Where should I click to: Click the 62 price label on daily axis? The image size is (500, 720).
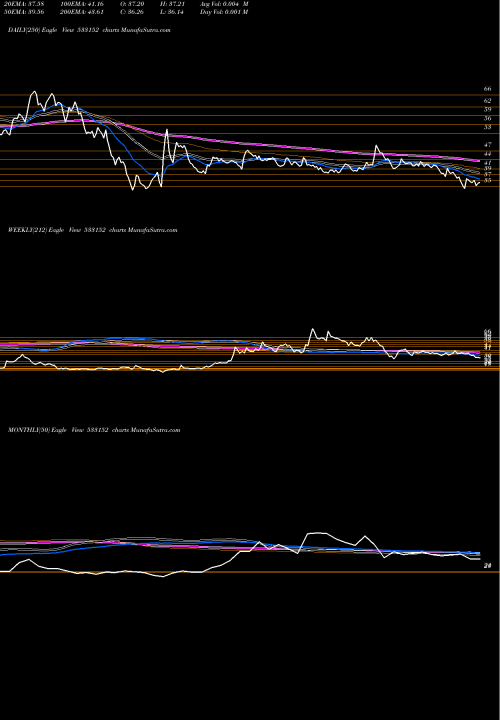click(488, 101)
